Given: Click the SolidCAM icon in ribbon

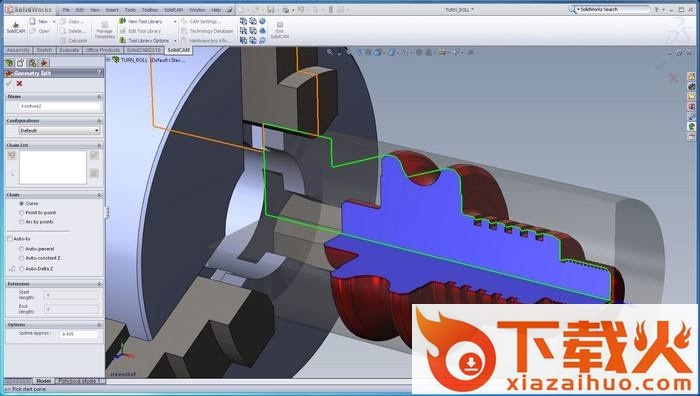Looking at the screenshot, I should [x=16, y=25].
